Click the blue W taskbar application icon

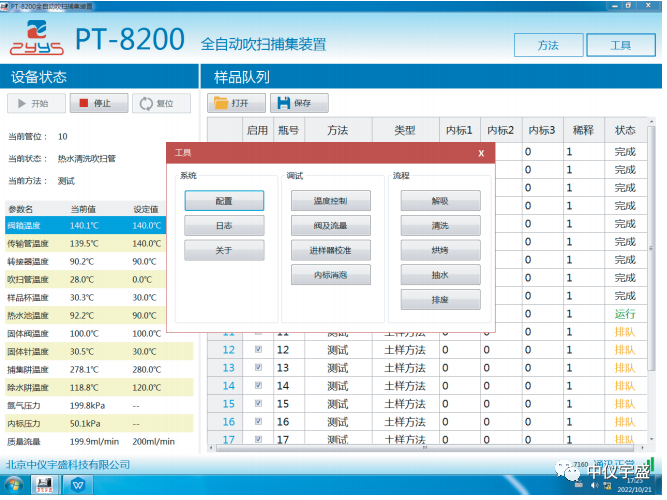point(77,485)
